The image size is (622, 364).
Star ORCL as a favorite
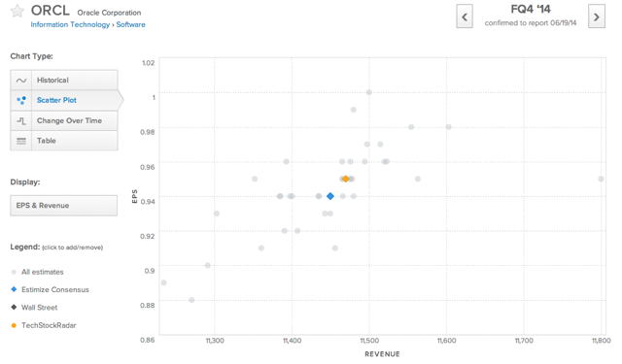(17, 11)
